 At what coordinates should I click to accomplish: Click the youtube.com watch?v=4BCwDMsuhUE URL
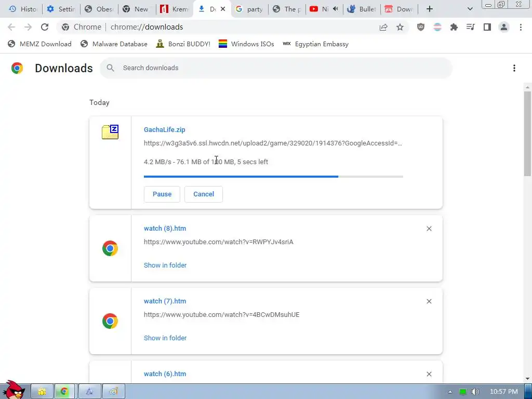221,314
